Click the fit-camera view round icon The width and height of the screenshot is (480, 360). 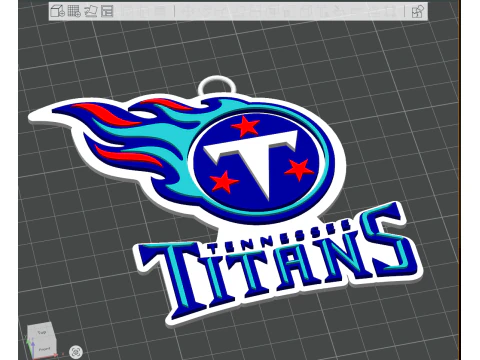click(76, 352)
